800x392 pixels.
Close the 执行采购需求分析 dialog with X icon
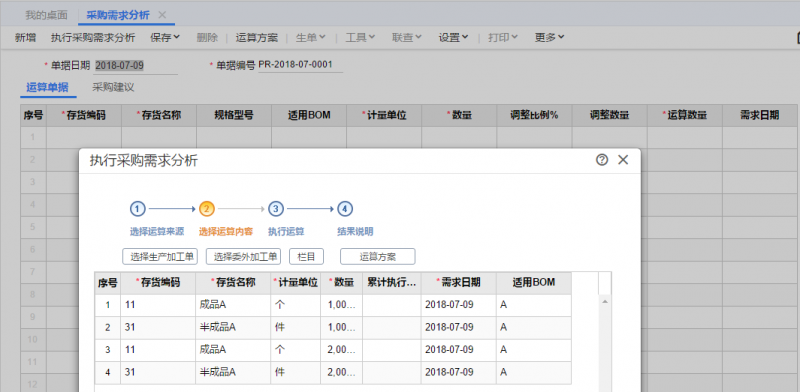click(622, 160)
